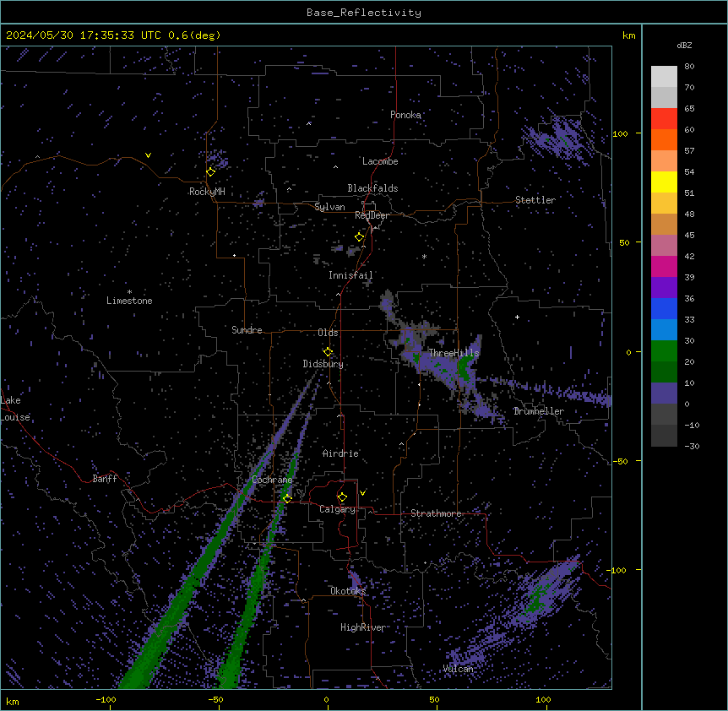
Task: Click the dBZ legend heading
Action: tap(684, 46)
